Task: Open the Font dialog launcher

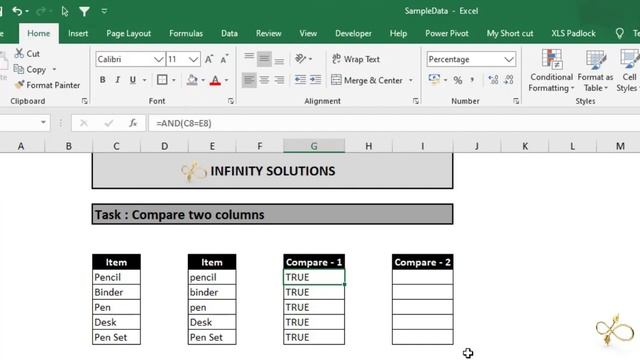Action: pos(231,101)
